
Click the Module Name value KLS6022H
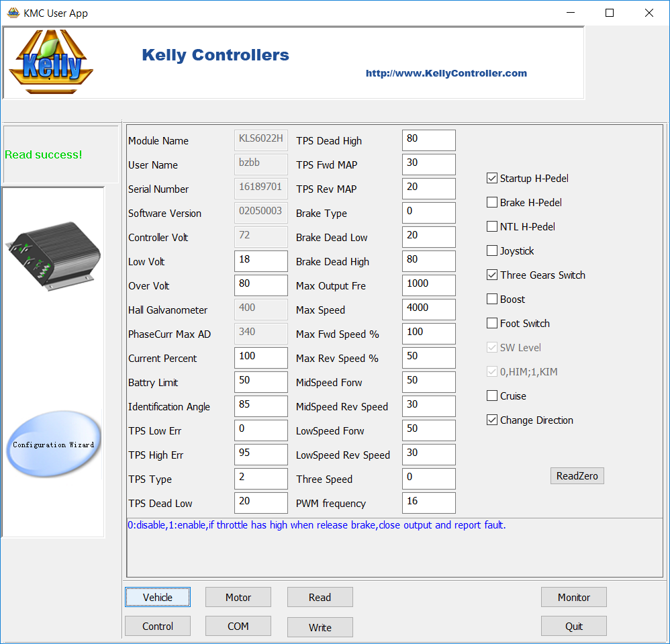261,140
